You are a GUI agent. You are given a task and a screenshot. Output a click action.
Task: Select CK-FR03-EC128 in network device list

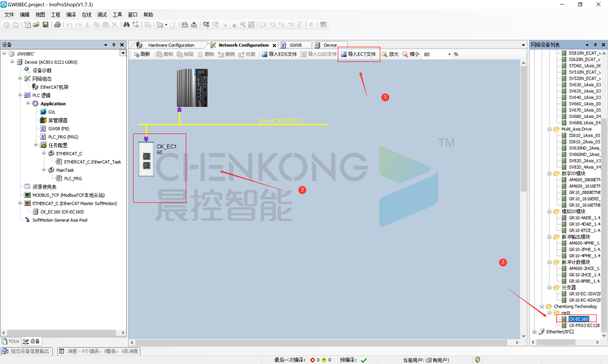[584, 325]
